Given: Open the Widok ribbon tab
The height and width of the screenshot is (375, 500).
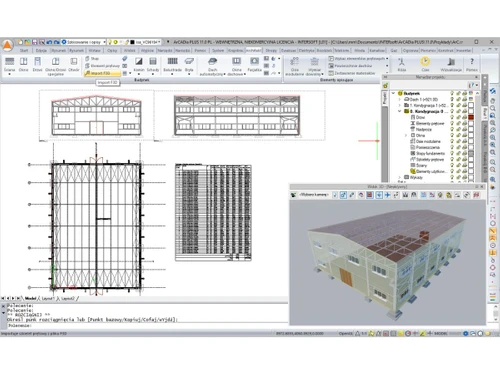Looking at the screenshot, I should click(130, 50).
